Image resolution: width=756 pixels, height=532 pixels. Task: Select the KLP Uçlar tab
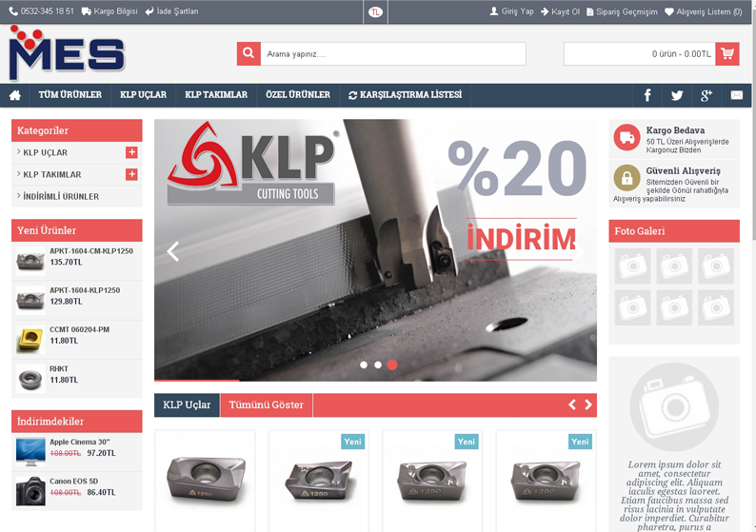[187, 404]
